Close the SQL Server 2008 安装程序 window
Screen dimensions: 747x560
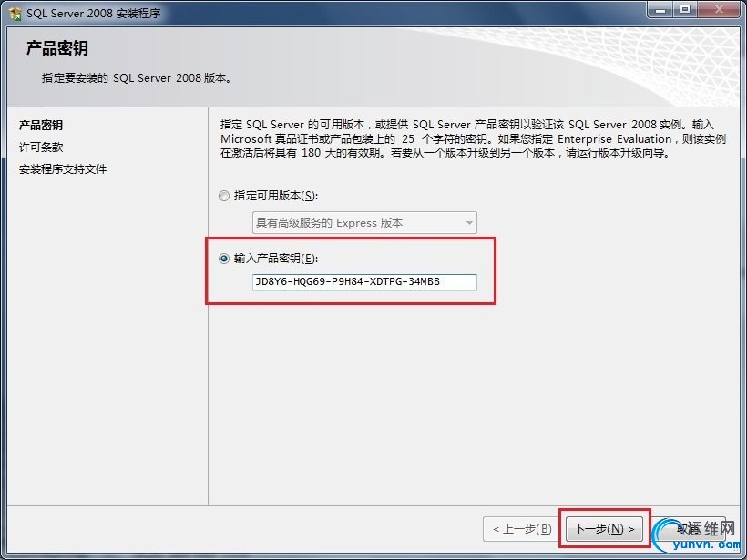point(720,9)
